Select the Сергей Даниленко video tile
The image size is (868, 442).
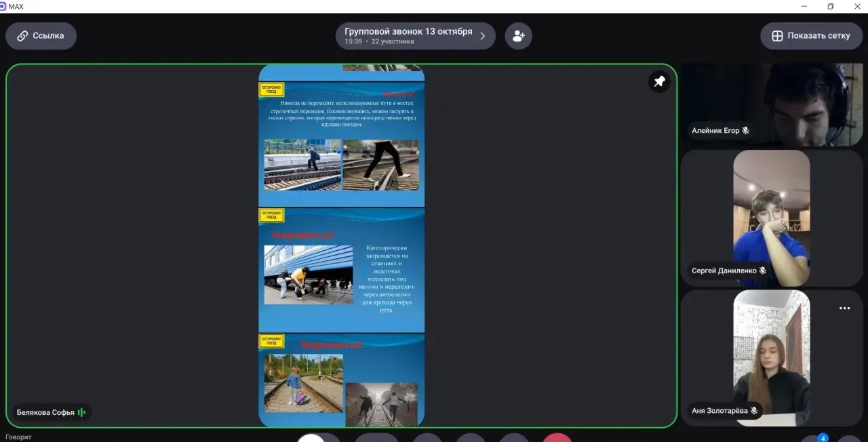[772, 218]
